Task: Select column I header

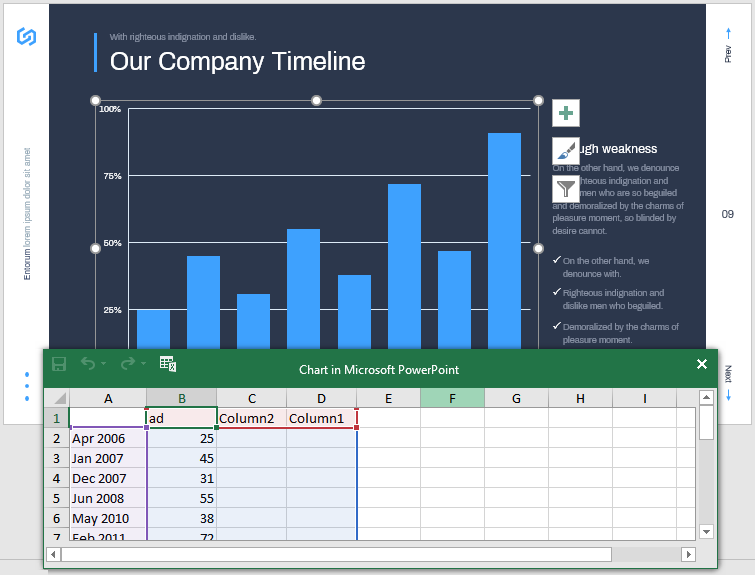Action: point(645,398)
